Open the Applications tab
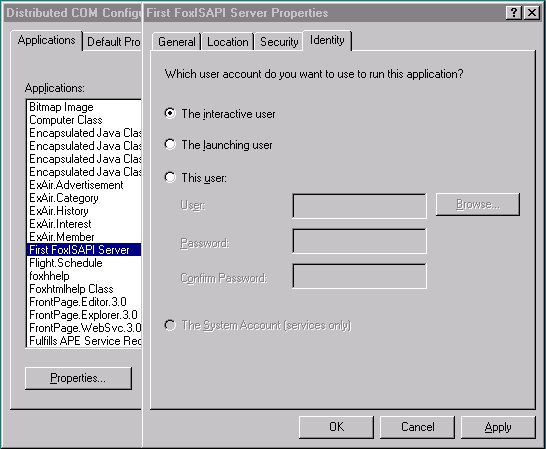The height and width of the screenshot is (449, 546). tap(46, 40)
